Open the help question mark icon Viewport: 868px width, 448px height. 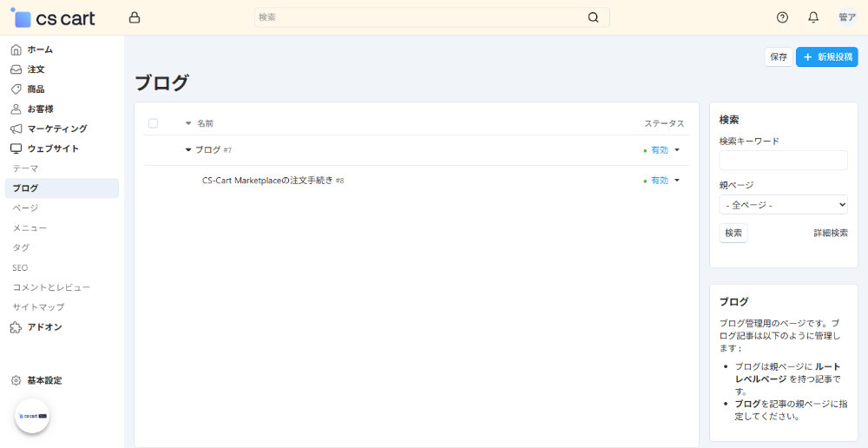(x=782, y=17)
